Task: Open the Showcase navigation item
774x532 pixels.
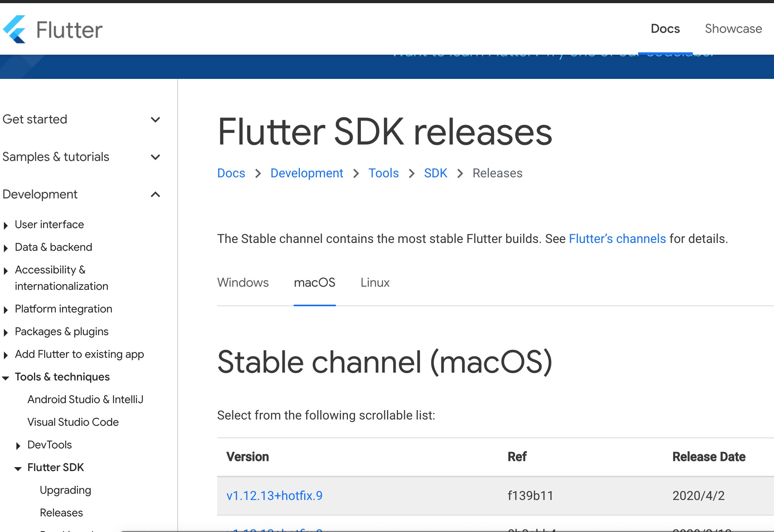Action: pos(733,29)
